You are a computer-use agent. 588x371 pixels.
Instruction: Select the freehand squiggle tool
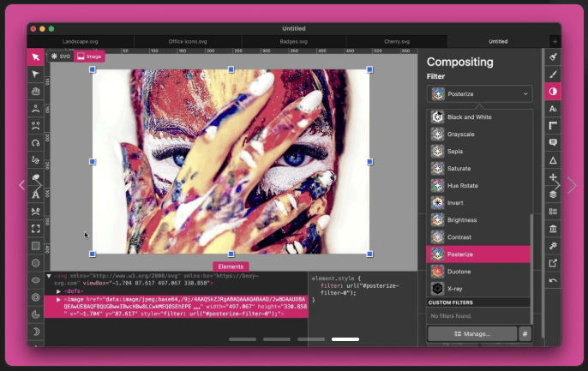(x=36, y=160)
